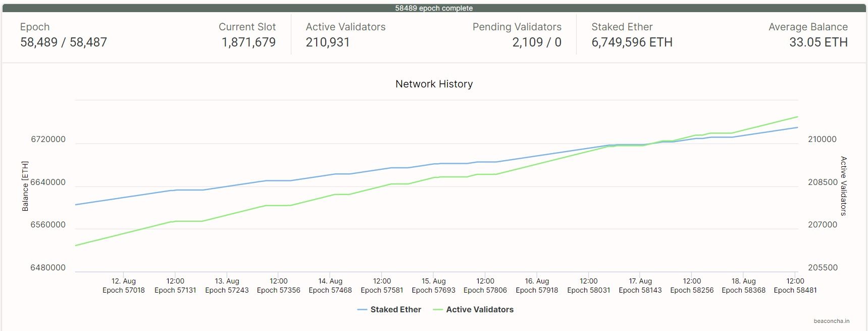Click Pending Validators value 2,109 / 0

tap(537, 42)
